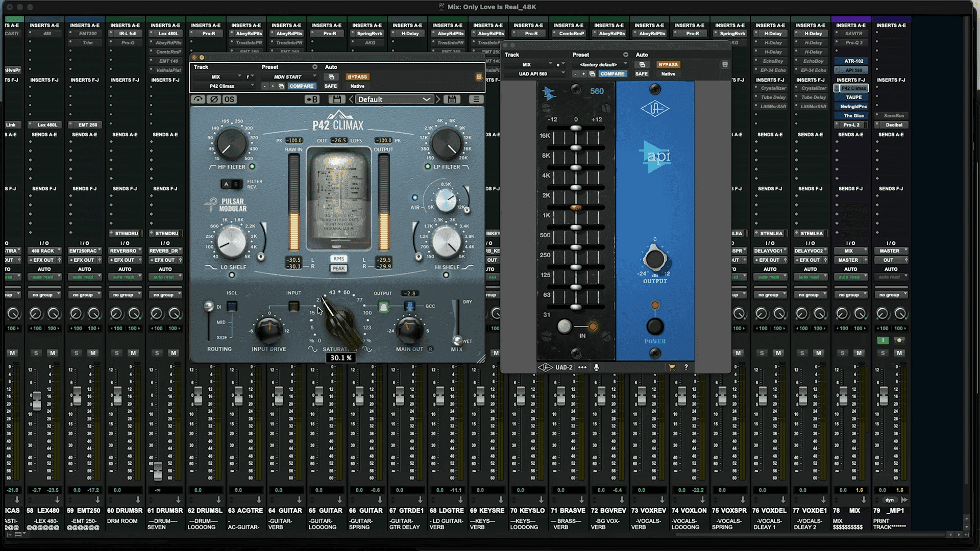This screenshot has height=551, width=980.
Task: Click the main out reset R icon
Action: (x=430, y=349)
